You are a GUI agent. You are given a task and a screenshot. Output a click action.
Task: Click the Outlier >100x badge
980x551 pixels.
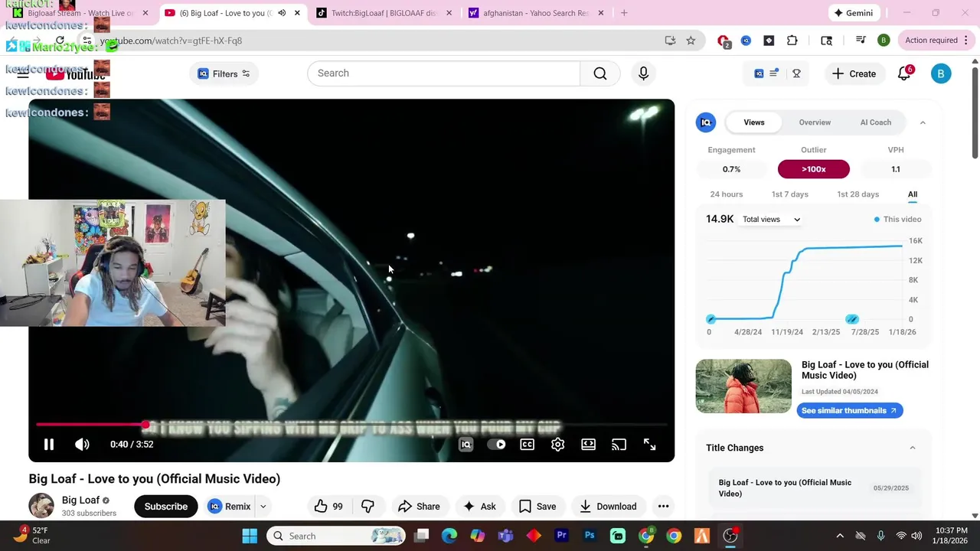tap(813, 169)
